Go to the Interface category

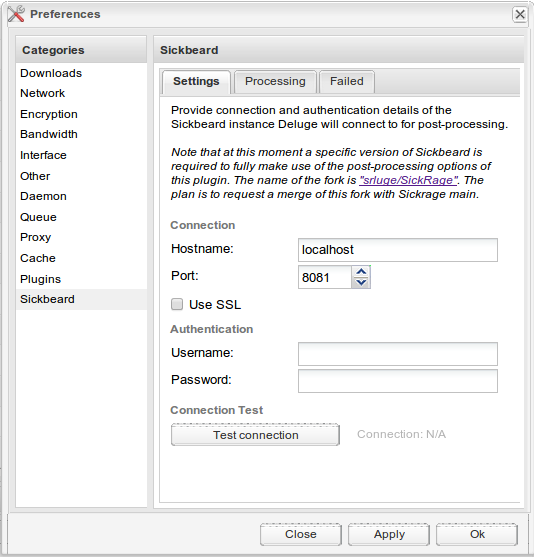[x=81, y=155]
